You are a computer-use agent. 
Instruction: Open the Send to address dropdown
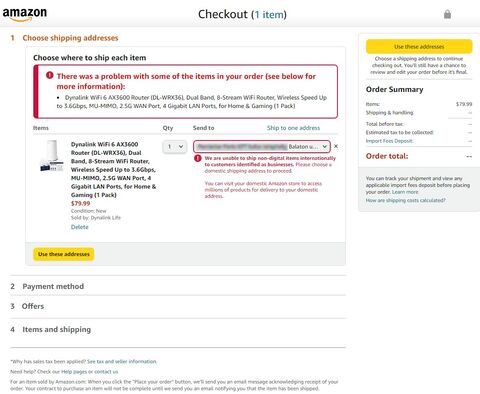point(262,146)
